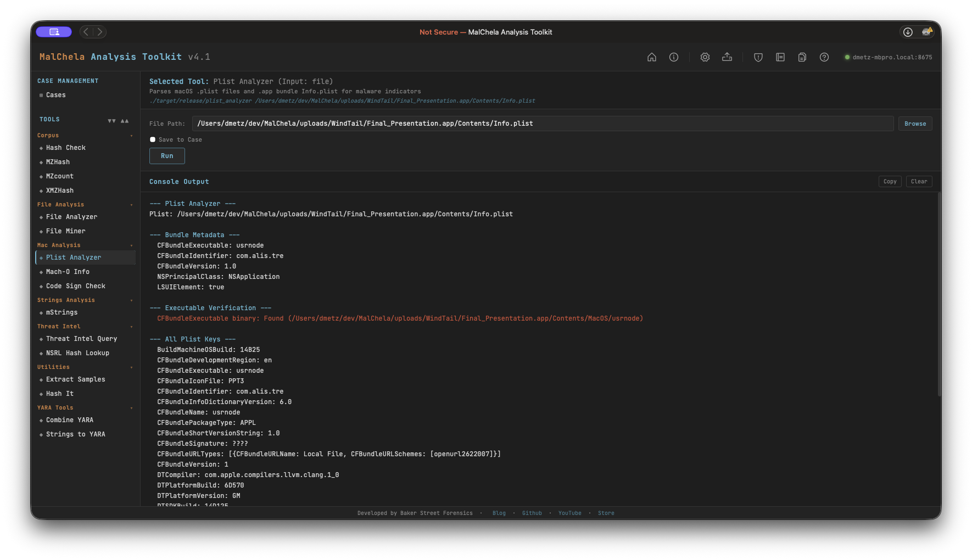The image size is (972, 560).
Task: Expand all tool groups with up arrows
Action: pos(125,121)
